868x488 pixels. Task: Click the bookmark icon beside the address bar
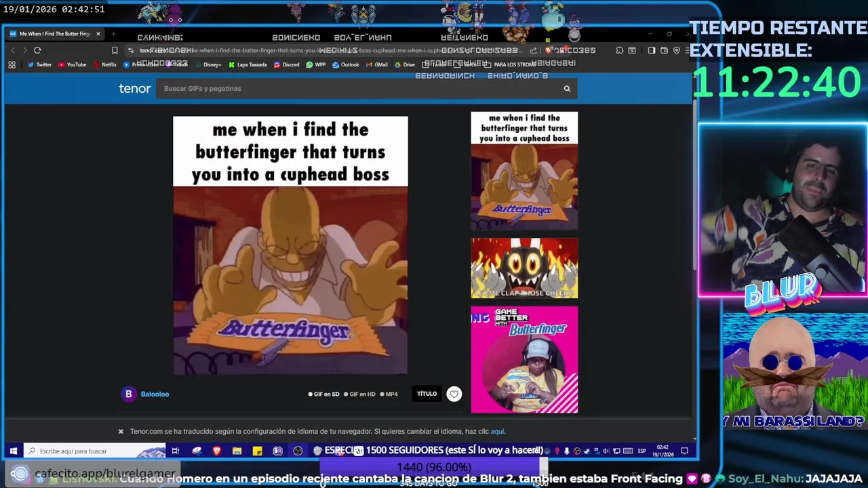coord(115,50)
